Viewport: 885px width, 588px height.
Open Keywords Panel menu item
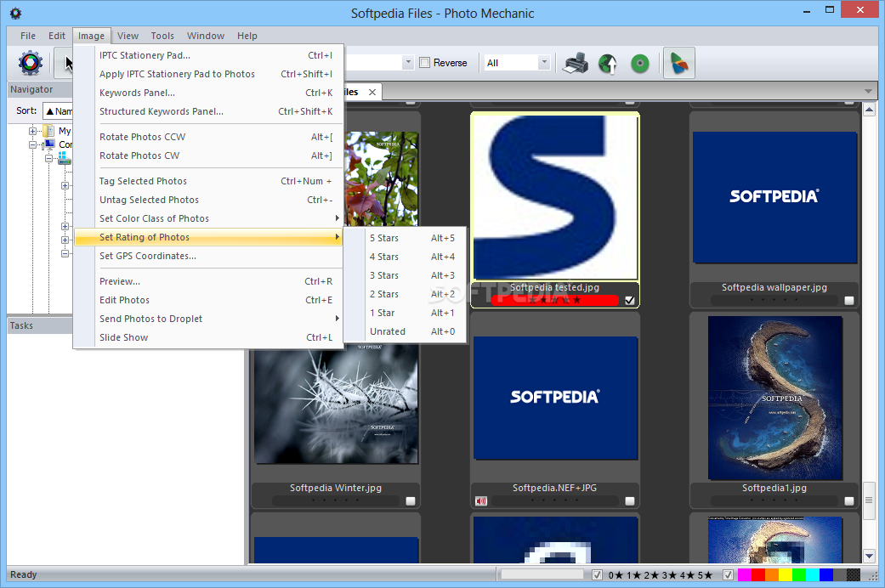[x=209, y=93]
